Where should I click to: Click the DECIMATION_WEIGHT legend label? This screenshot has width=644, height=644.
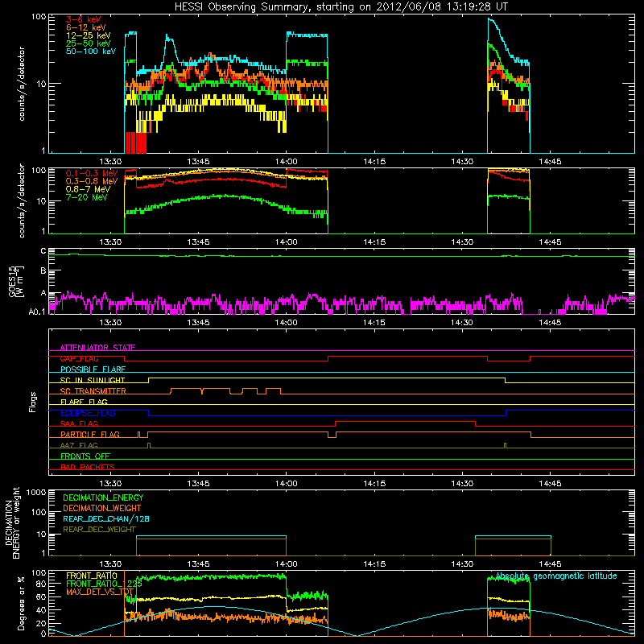(102, 508)
